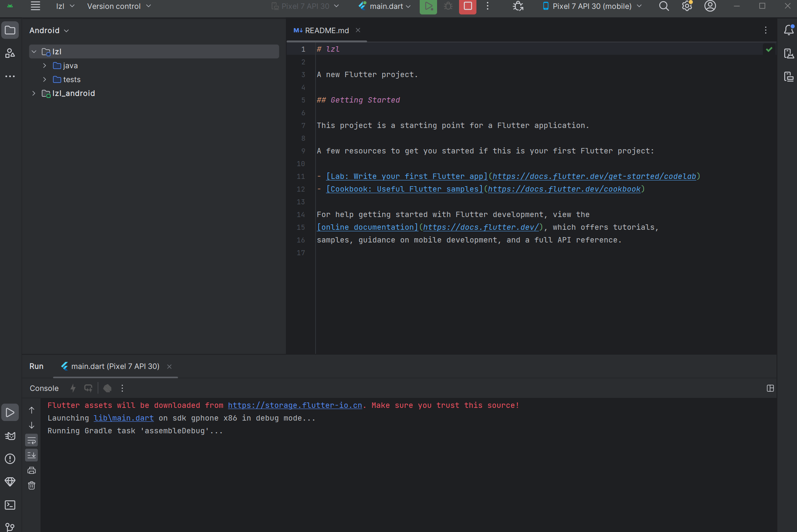Click Flutter Hot Reload lightning icon
797x532 pixels.
[73, 388]
